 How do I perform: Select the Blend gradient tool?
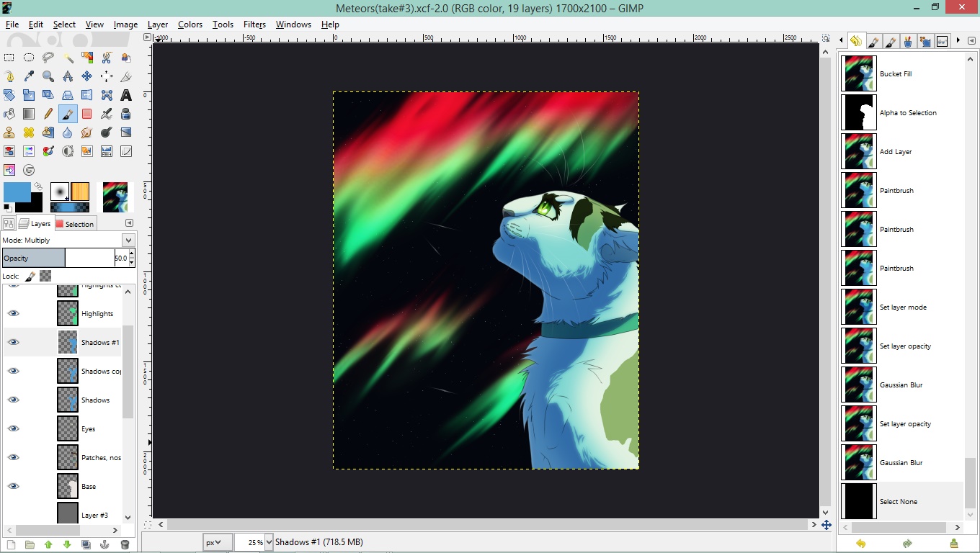click(x=29, y=114)
